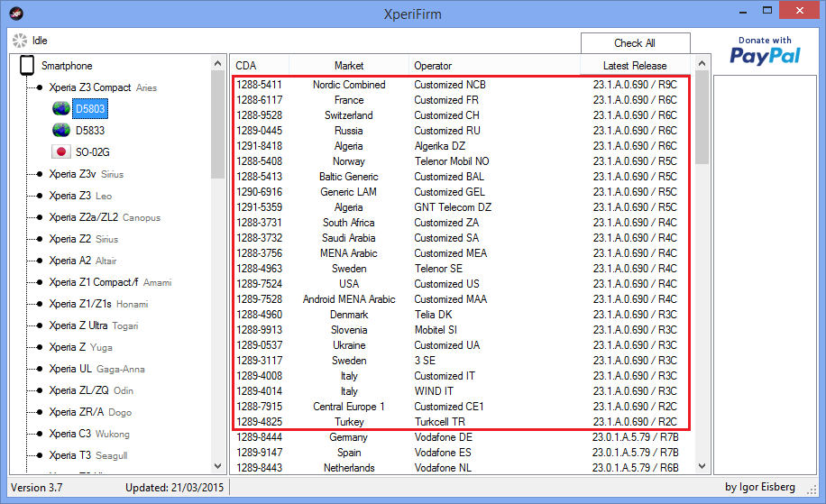
Task: Expand the Xperia A2 Altair node
Action: click(x=40, y=261)
